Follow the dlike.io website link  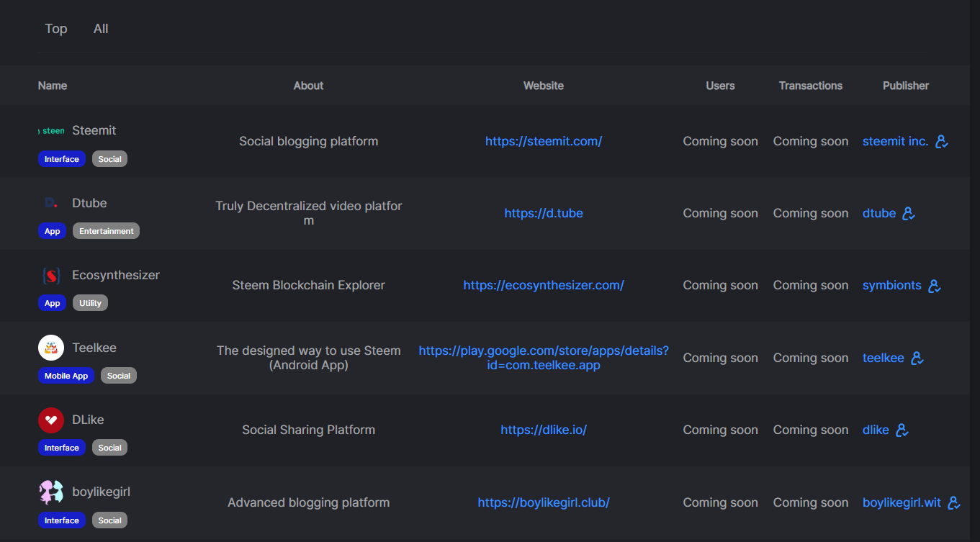coord(544,430)
